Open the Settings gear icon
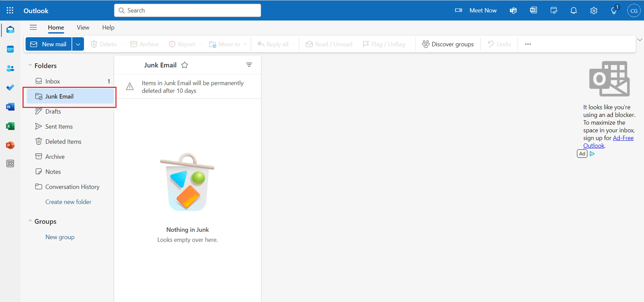This screenshot has height=302, width=644. click(594, 11)
